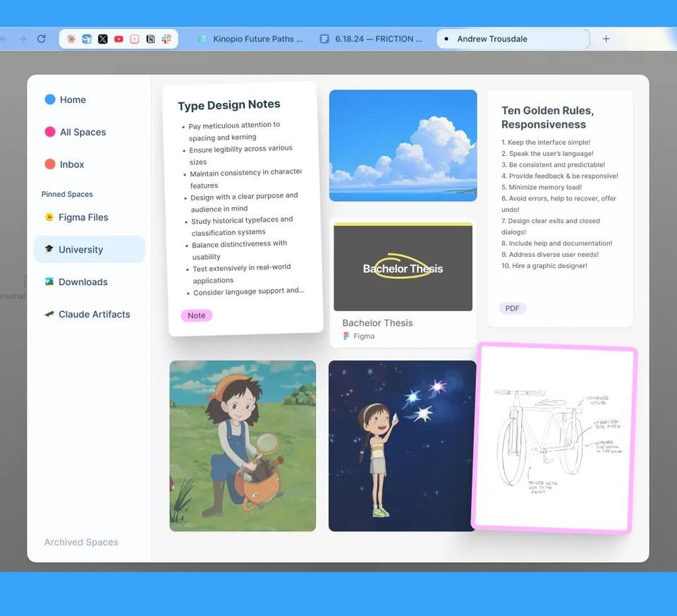
Task: Open the Figma Files pinned space
Action: 83,217
